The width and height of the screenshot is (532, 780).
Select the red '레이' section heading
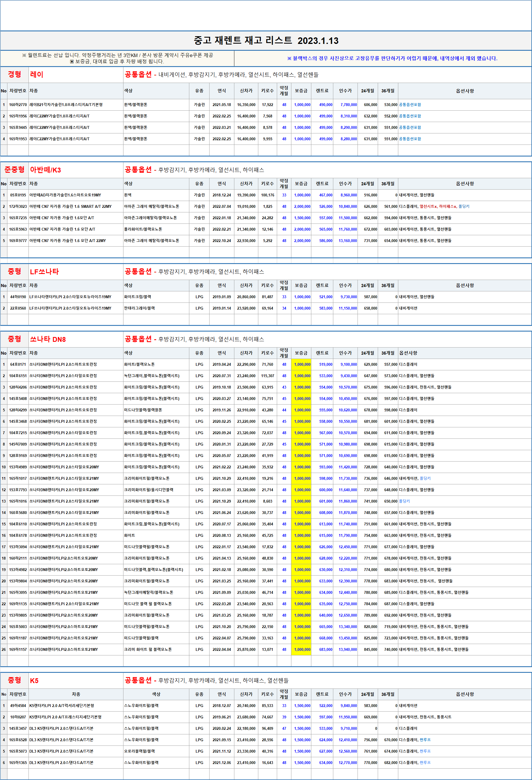click(36, 74)
